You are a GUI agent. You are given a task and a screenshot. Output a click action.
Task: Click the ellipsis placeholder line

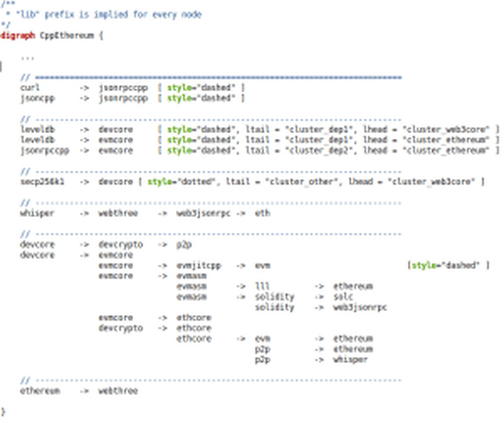(x=27, y=57)
